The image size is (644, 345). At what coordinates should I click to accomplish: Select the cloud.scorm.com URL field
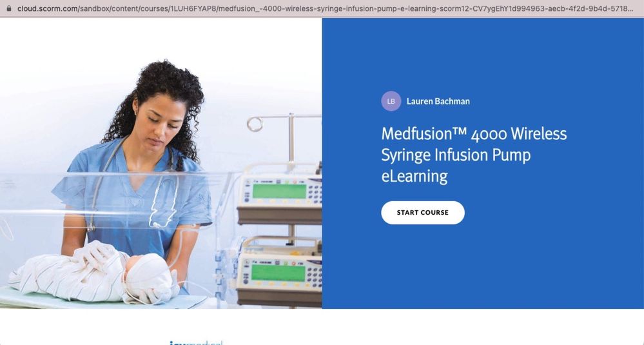[325, 8]
